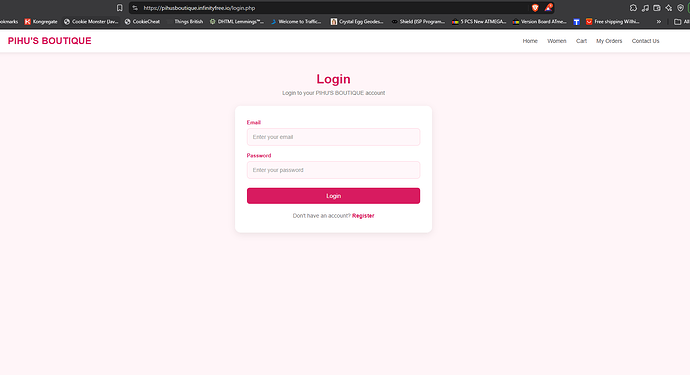Click the media music note icon

click(x=645, y=8)
